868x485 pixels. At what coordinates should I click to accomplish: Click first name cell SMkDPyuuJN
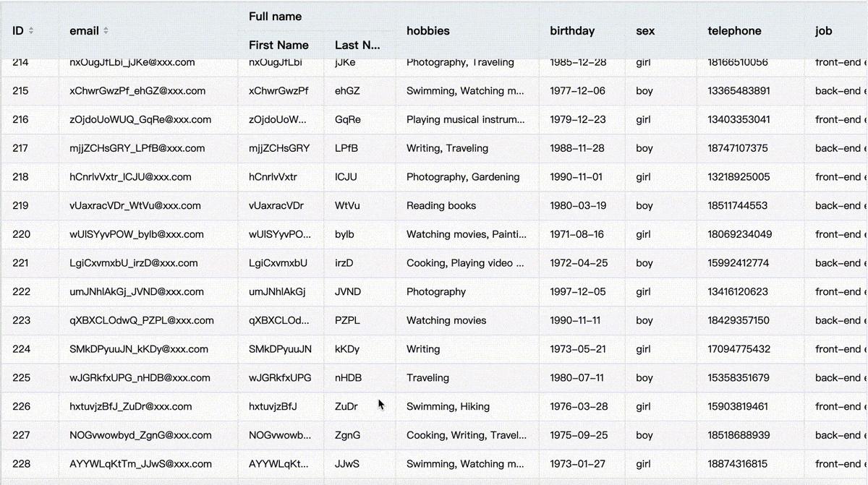(280, 349)
